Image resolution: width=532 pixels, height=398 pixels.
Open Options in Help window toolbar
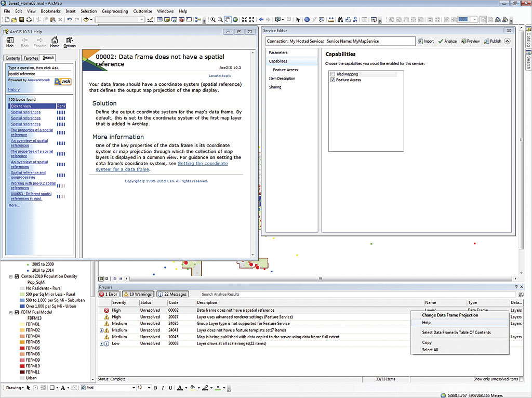point(70,42)
